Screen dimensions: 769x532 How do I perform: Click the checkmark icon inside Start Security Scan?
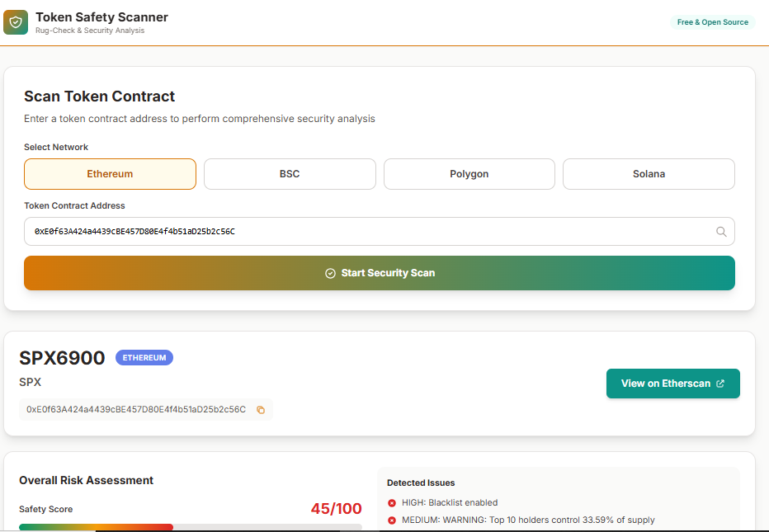(330, 273)
